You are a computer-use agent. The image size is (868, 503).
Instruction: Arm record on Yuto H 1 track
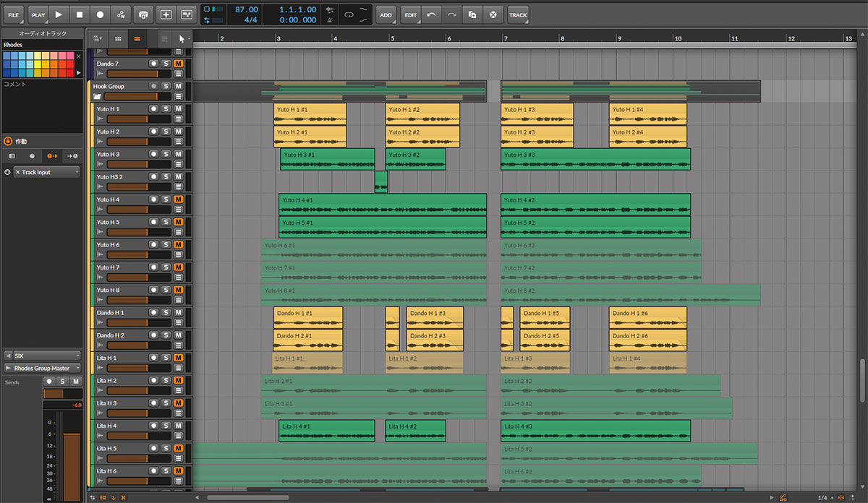click(x=153, y=109)
